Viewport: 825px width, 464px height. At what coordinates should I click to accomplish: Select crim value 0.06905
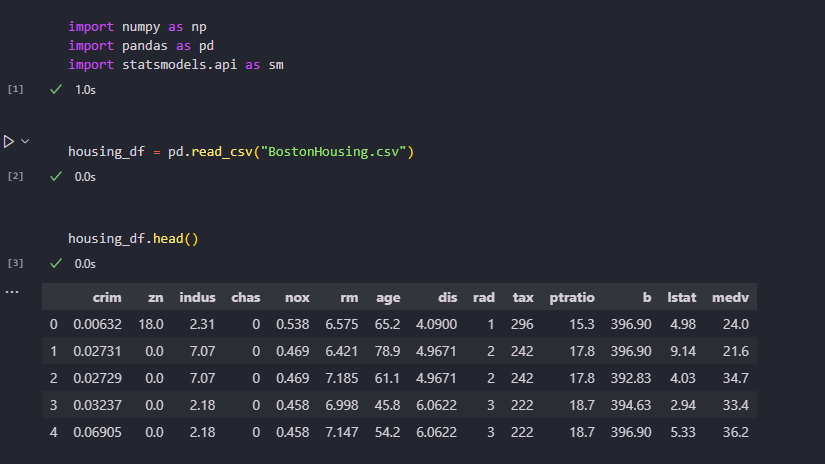coord(97,432)
